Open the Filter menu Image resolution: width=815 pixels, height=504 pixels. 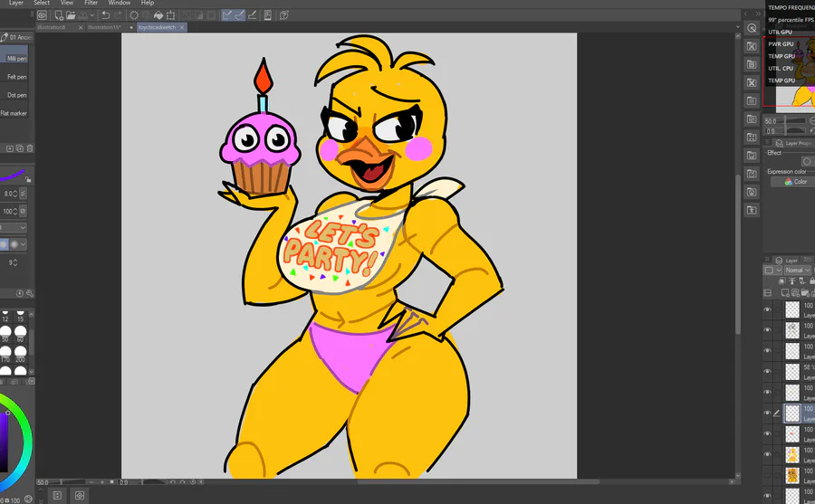[x=91, y=3]
